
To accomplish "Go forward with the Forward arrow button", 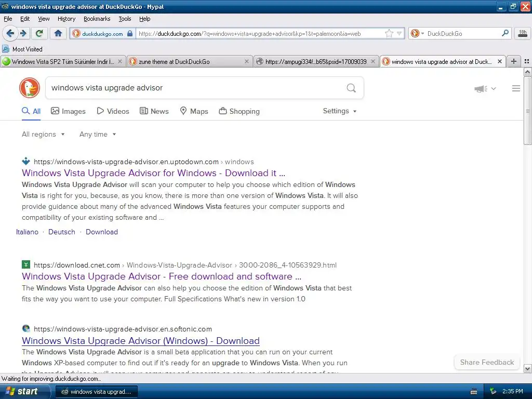I will 23,33.
